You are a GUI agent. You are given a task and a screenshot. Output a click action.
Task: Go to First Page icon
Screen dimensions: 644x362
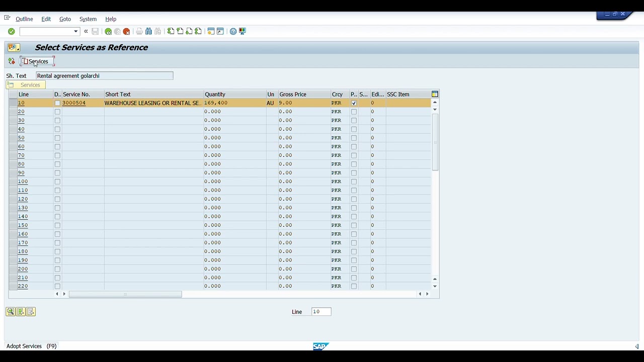[x=171, y=31]
